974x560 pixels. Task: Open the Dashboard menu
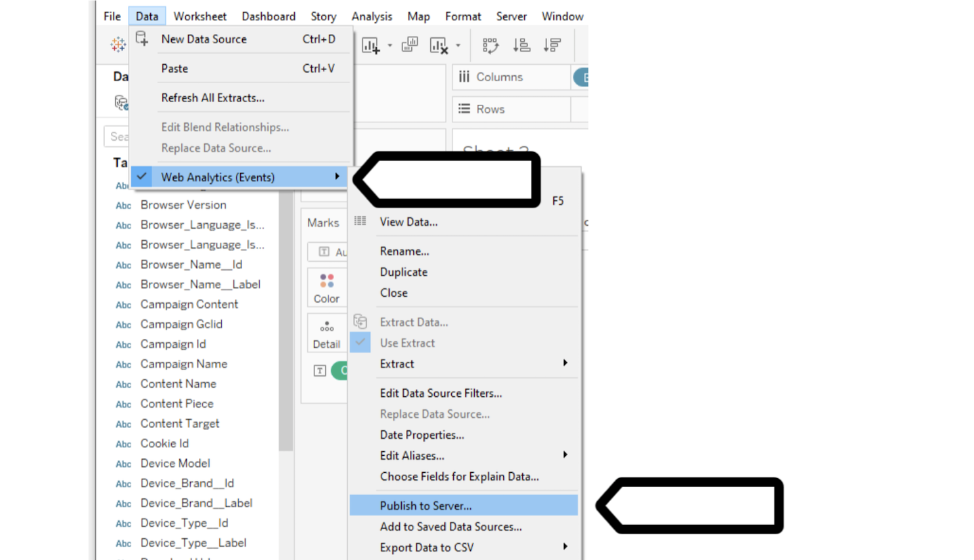click(269, 16)
